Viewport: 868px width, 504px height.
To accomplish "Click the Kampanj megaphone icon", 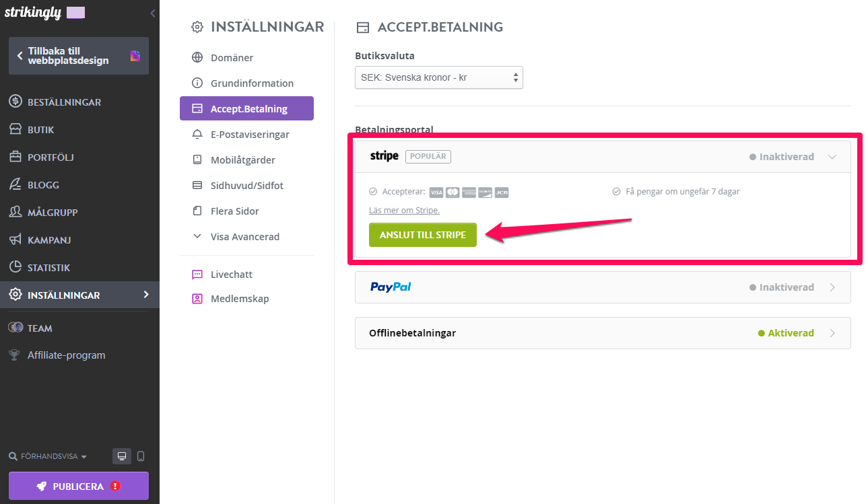I will [x=15, y=240].
